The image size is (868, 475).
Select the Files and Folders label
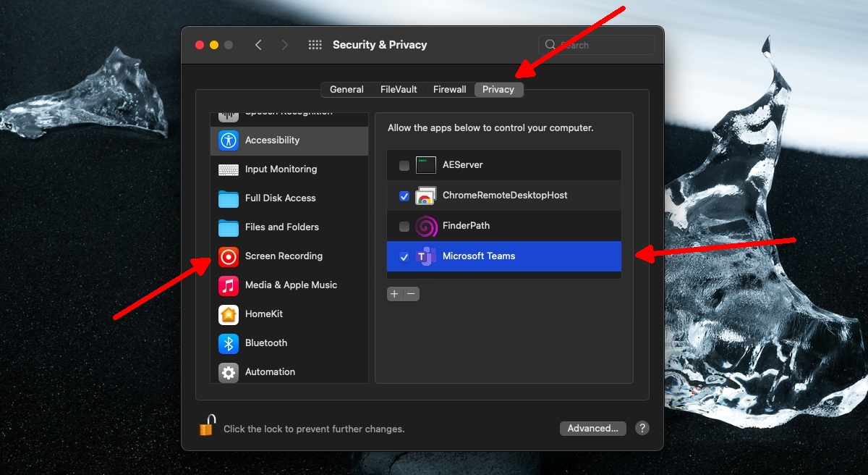click(281, 227)
